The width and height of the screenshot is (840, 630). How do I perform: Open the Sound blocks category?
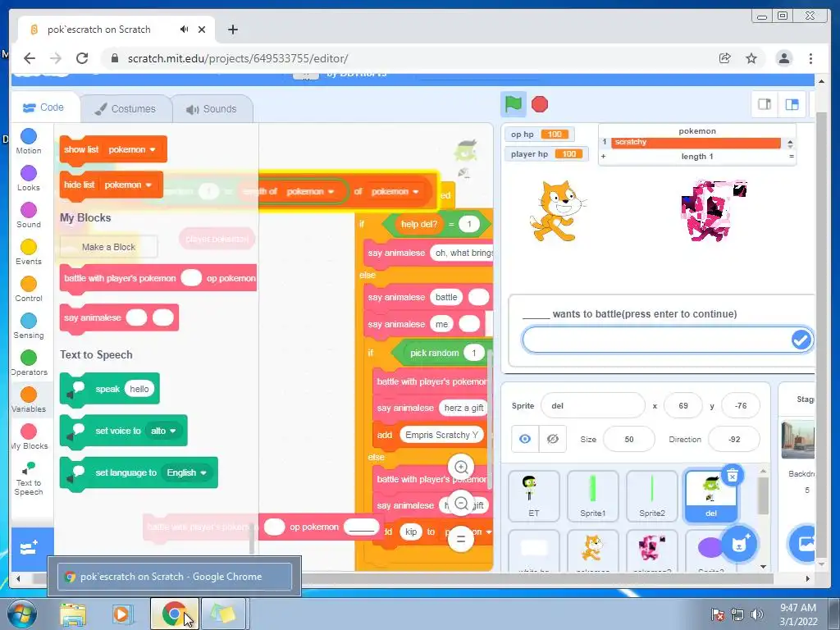coord(29,216)
